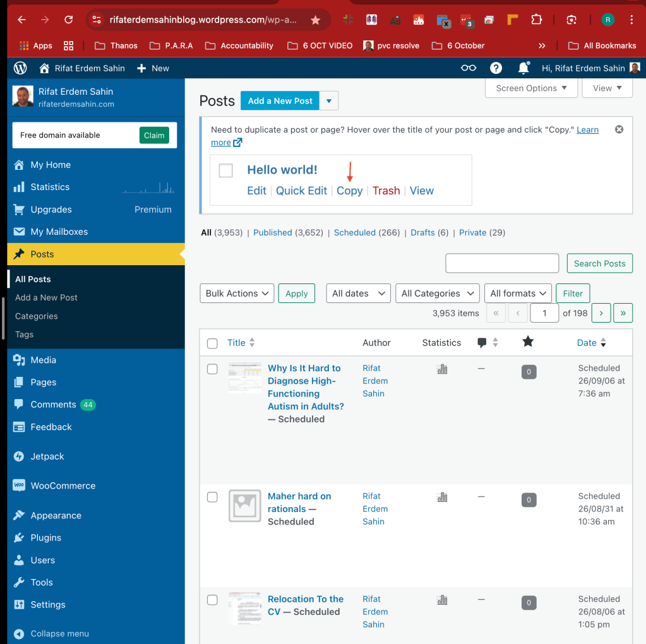Sort by the comments bubble column icon
This screenshot has height=644, width=646.
click(482, 342)
